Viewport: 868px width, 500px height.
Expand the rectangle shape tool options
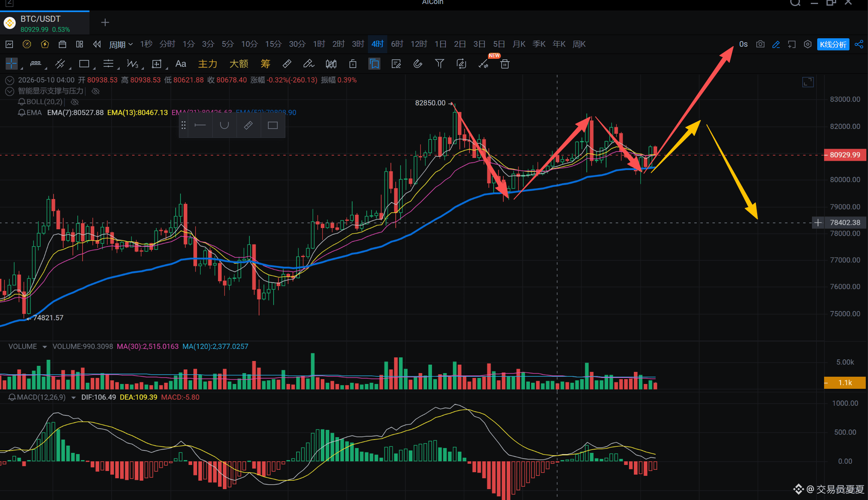(x=94, y=68)
